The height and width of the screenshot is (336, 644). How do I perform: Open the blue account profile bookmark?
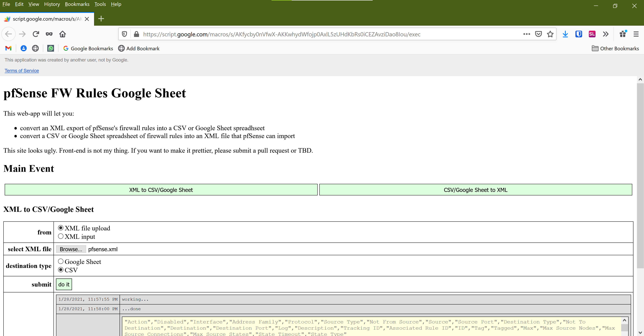point(23,48)
